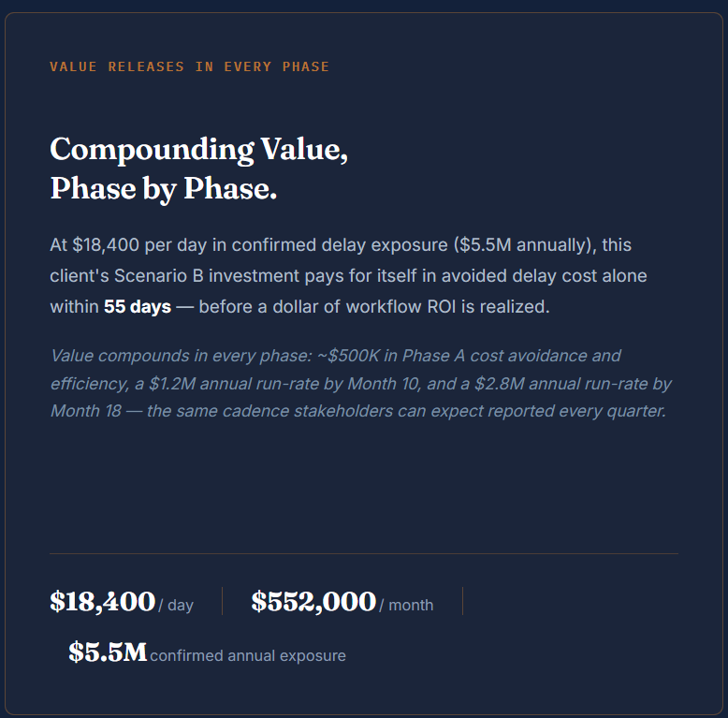Click the bold '55 days' text
This screenshot has height=718, width=728.
(138, 306)
